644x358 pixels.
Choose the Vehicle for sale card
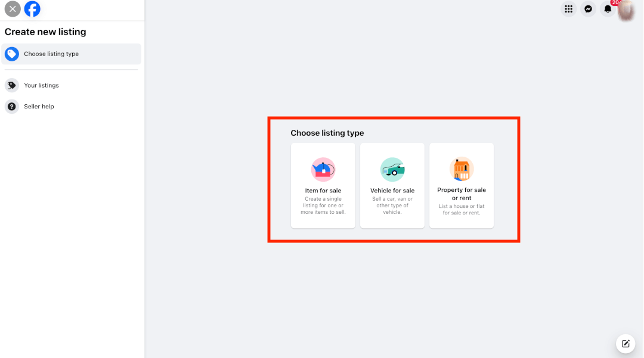click(x=392, y=185)
